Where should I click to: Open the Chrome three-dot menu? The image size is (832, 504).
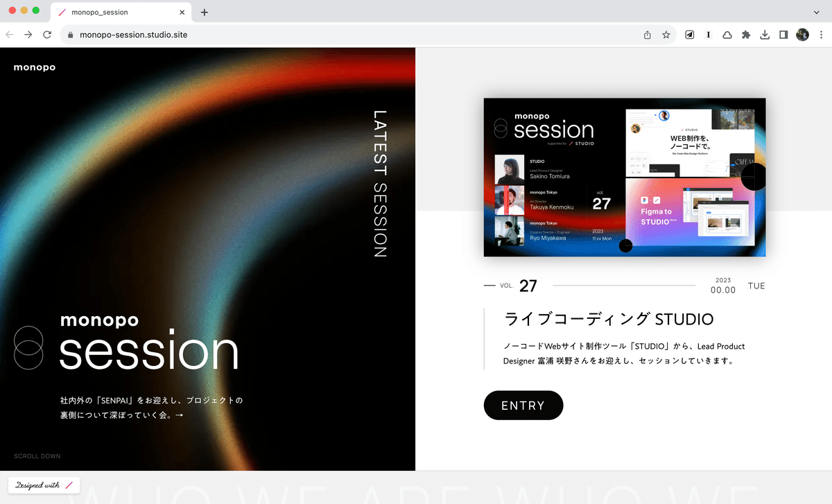point(821,35)
